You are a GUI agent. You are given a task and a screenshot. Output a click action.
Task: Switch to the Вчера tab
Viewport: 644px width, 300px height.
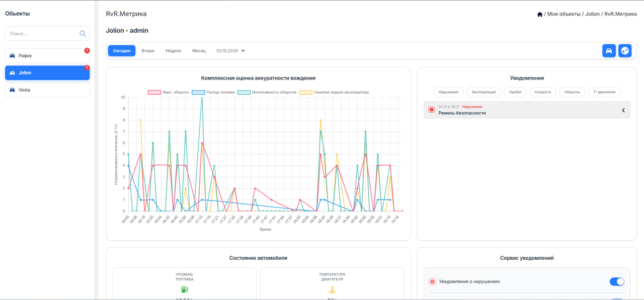(148, 51)
